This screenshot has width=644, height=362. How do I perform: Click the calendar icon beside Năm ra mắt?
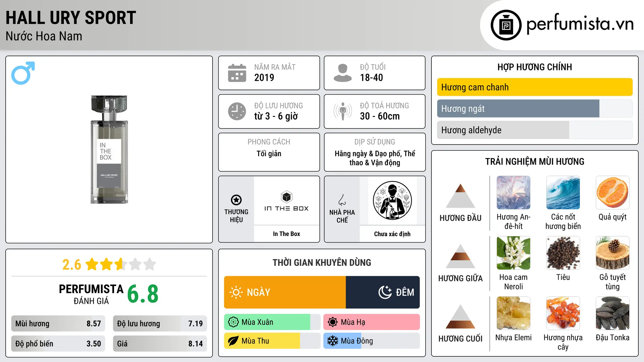[237, 73]
